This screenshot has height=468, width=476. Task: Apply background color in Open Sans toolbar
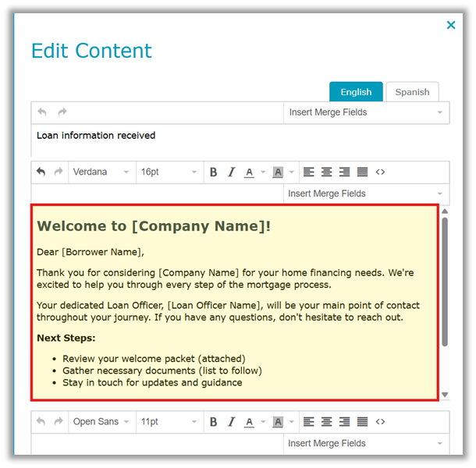pyautogui.click(x=278, y=422)
